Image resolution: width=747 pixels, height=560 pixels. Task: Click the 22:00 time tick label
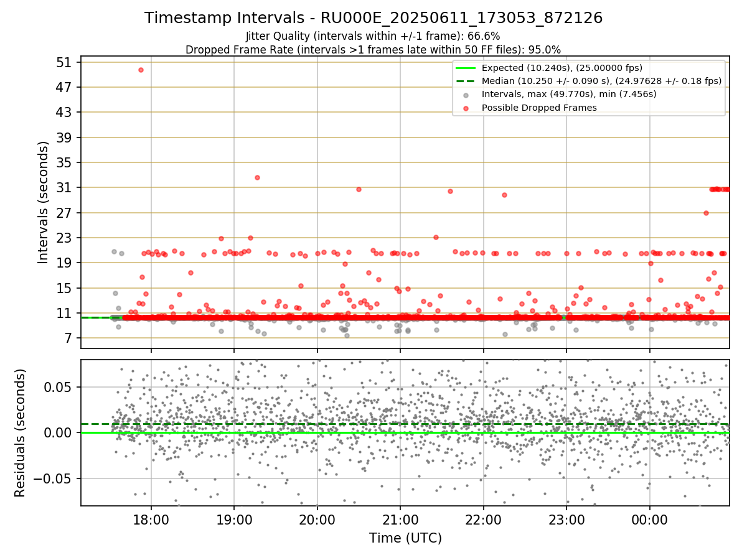pyautogui.click(x=484, y=519)
